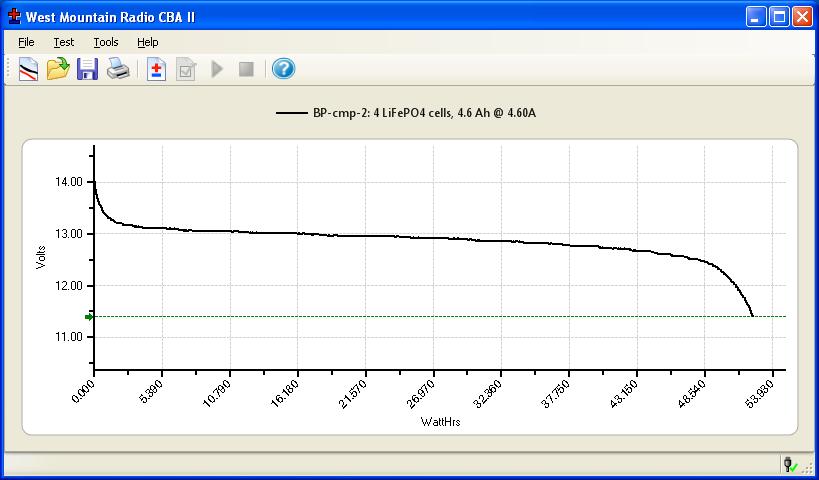Click the WattHrs x-axis label
819x480 pixels.
pyautogui.click(x=440, y=421)
